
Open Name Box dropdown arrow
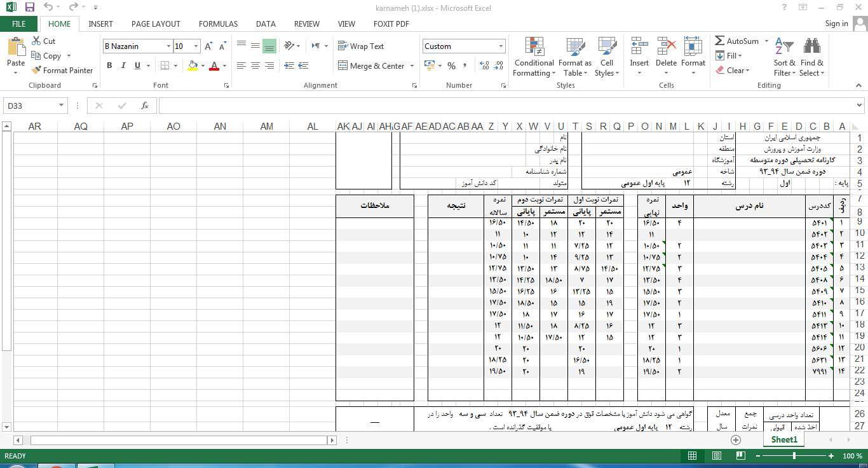coord(61,106)
